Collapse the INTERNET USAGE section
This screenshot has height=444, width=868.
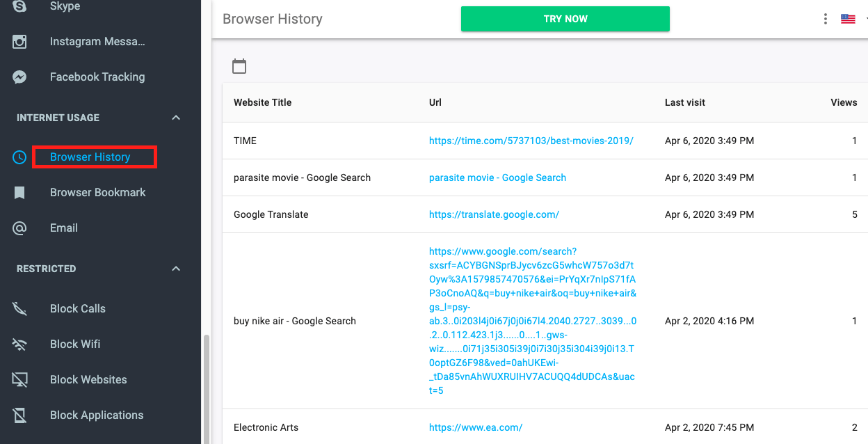tap(175, 117)
